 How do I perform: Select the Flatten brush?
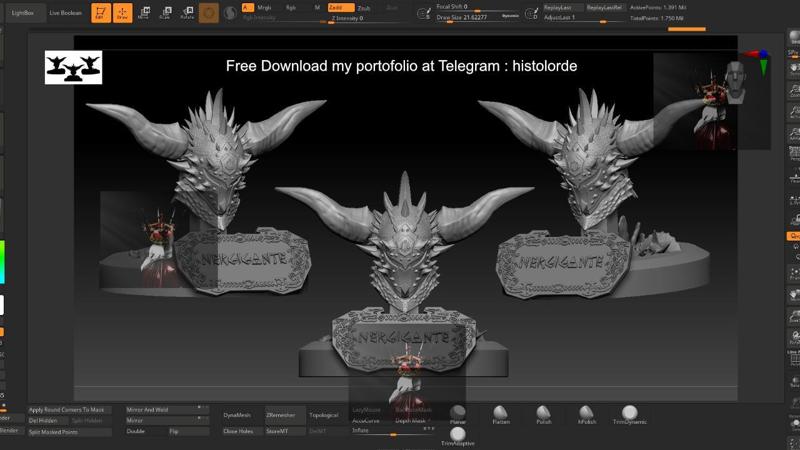coord(501,414)
